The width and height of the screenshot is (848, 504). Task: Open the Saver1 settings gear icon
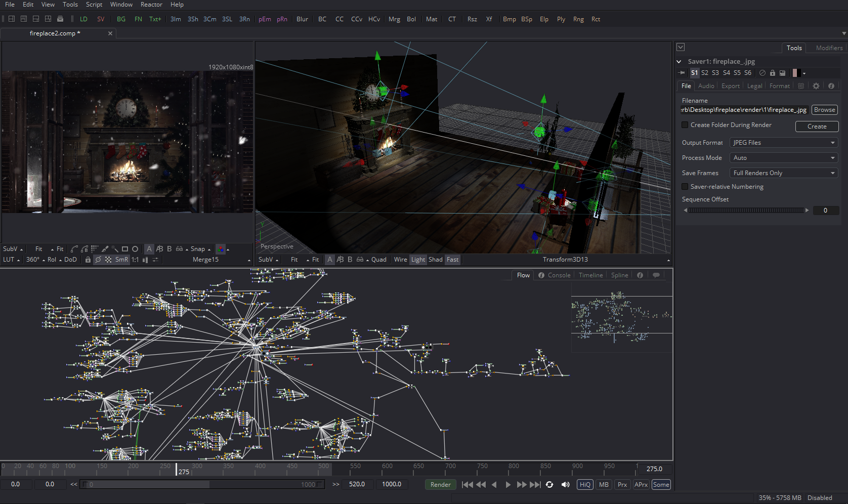[816, 86]
